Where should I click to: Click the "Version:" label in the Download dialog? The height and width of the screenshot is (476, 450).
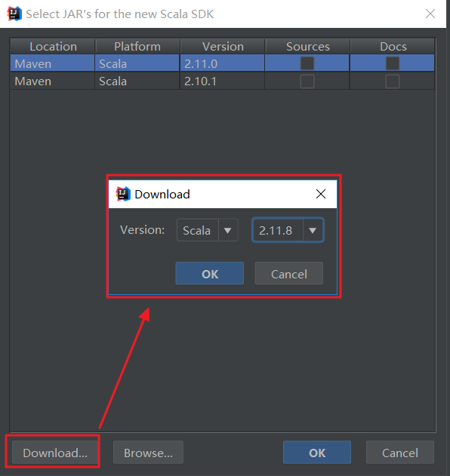(142, 230)
